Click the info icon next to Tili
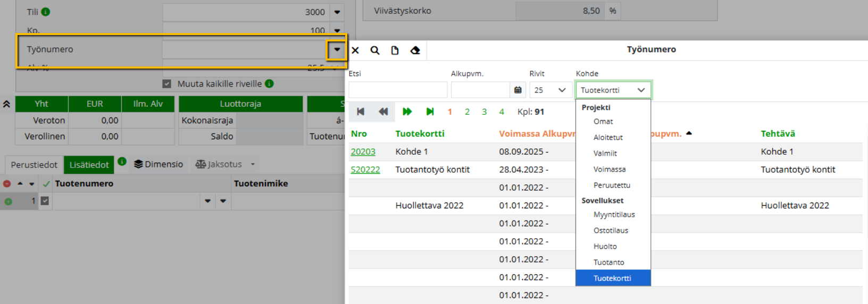868x304 pixels. pyautogui.click(x=46, y=12)
